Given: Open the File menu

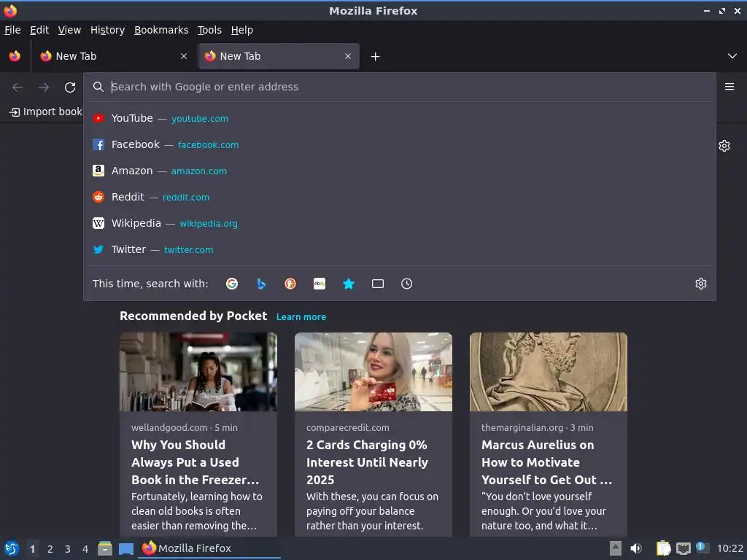Looking at the screenshot, I should [x=12, y=30].
